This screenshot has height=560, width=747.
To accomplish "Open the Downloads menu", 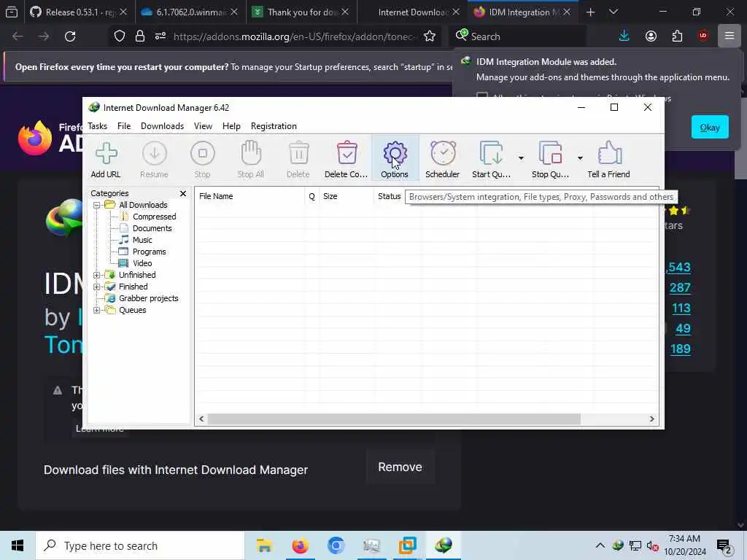I will (162, 126).
